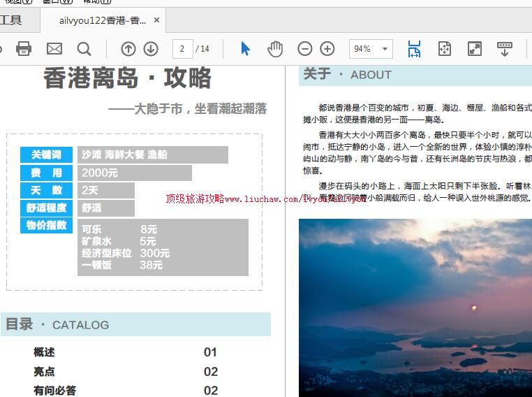Click the sunset islands photo

click(x=415, y=308)
